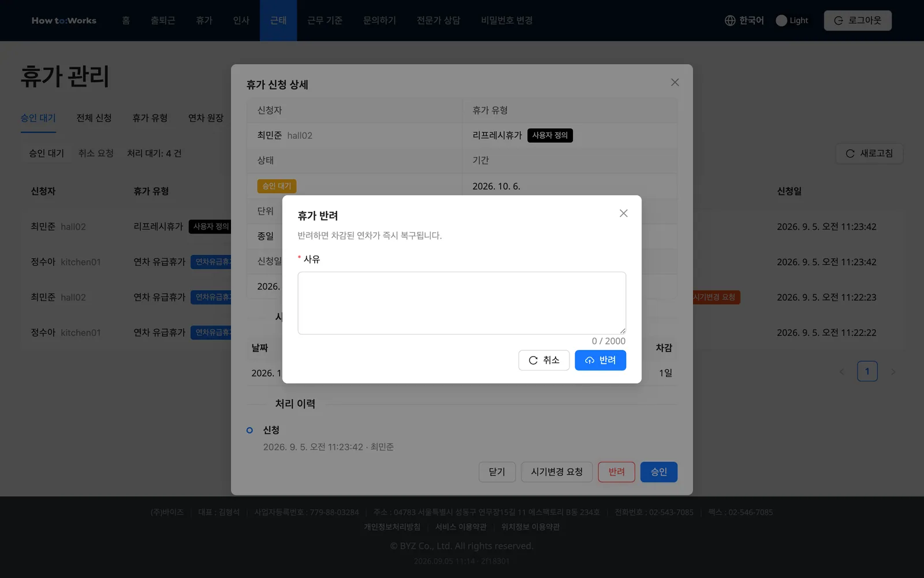Screen dimensions: 924x578
Task: Switch to the 연차 원장 tab
Action: 206,118
